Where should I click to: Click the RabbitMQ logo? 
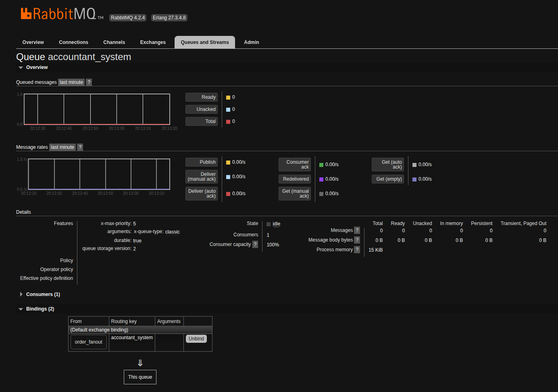coord(62,14)
